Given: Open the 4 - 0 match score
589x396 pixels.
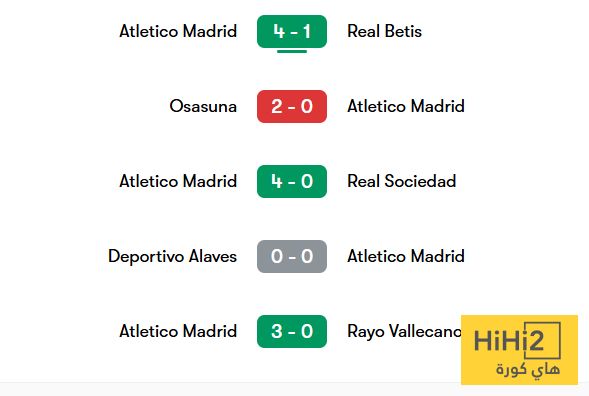Looking at the screenshot, I should pos(292,181).
